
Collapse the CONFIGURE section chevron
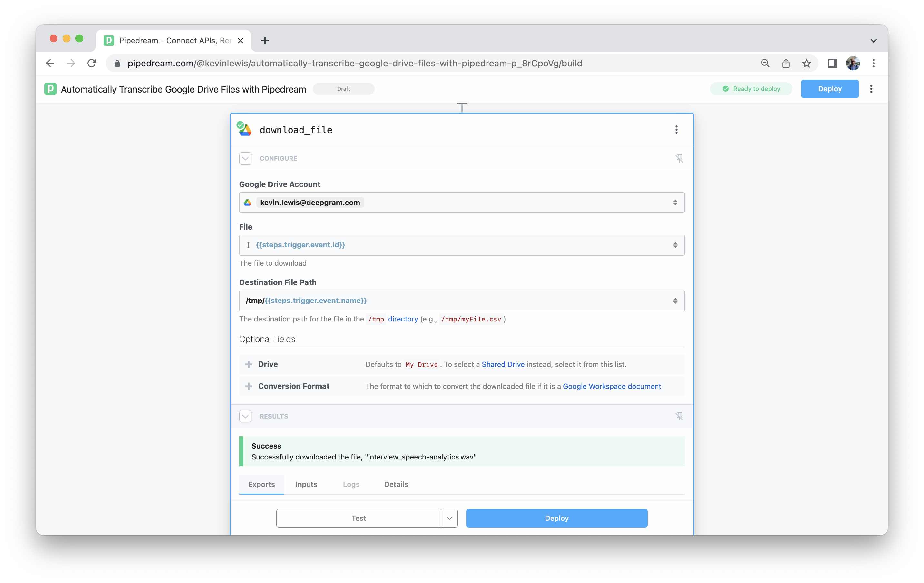pyautogui.click(x=246, y=159)
